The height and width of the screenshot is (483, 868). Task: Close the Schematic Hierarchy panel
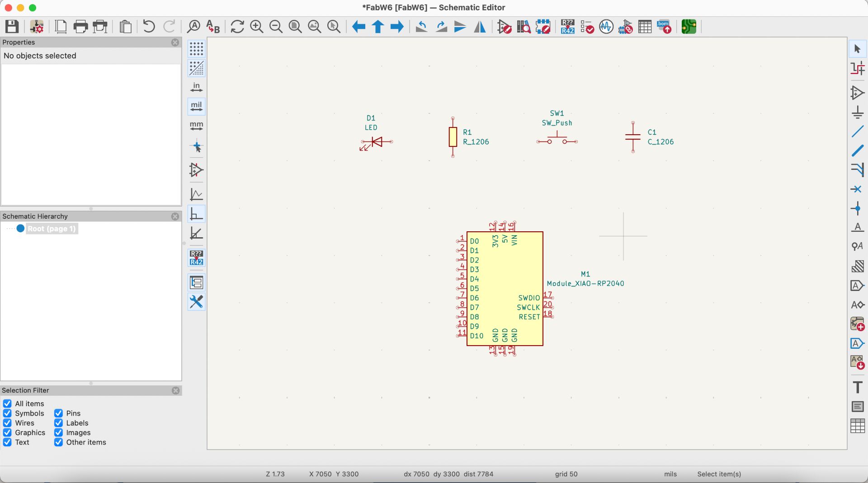click(175, 216)
